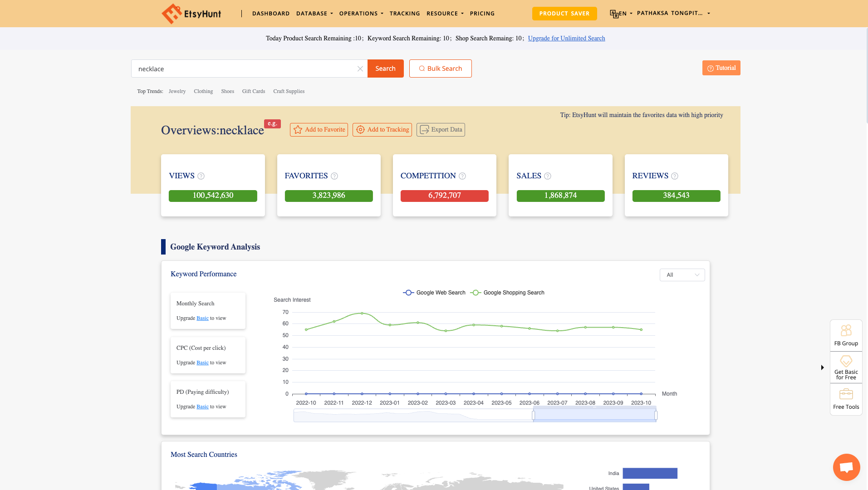Select the PRICING menu item
This screenshot has height=490, width=868.
tap(482, 13)
